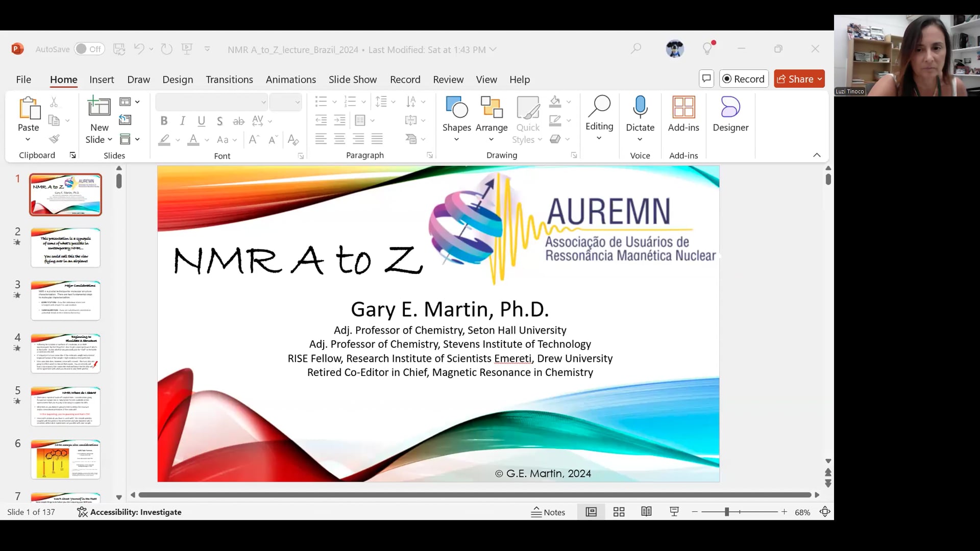This screenshot has width=980, height=551.
Task: Click the Cut scissors icon
Action: coord(54,102)
